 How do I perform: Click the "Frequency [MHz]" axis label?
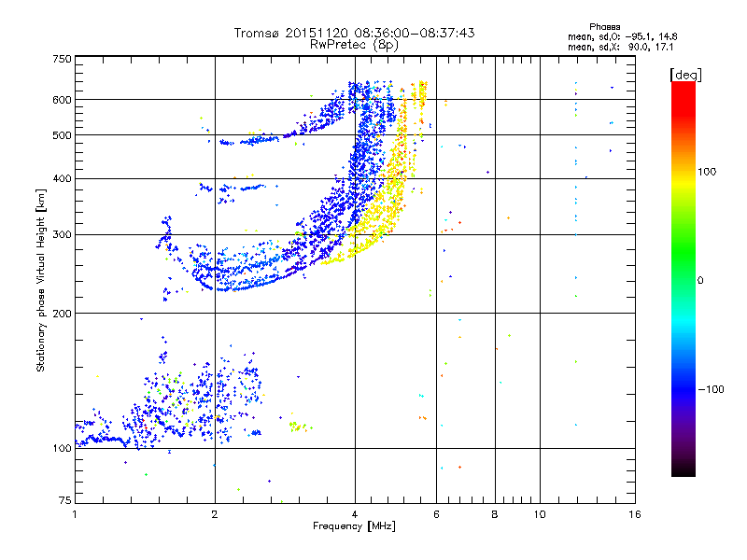coord(354,526)
